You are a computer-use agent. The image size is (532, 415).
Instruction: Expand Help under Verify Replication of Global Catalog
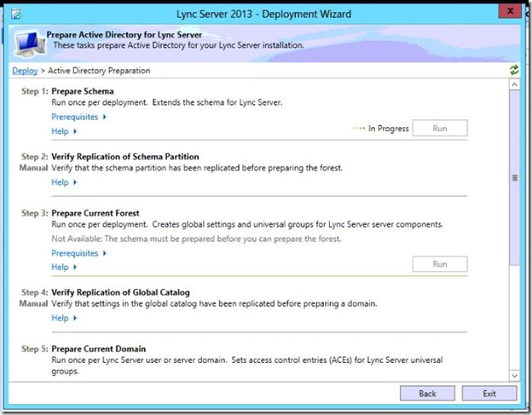coord(64,318)
